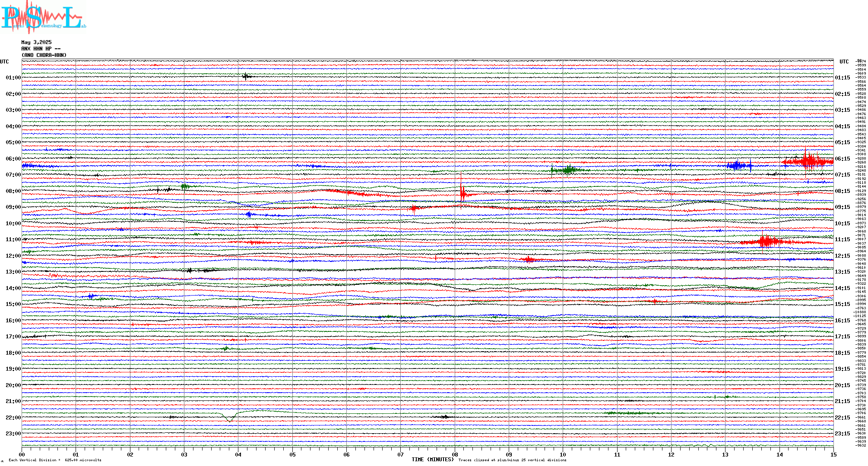Click minute tick label '03' on bottom axis
This screenshot has height=466, width=868.
tap(184, 454)
